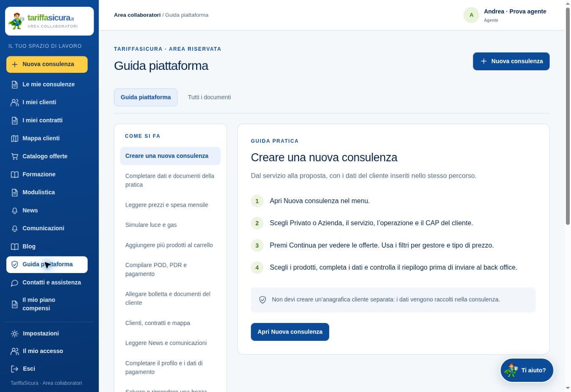Screen dimensions: 571x392
Task: Open Clienti, contratti e mappa topic
Action: coord(170,323)
